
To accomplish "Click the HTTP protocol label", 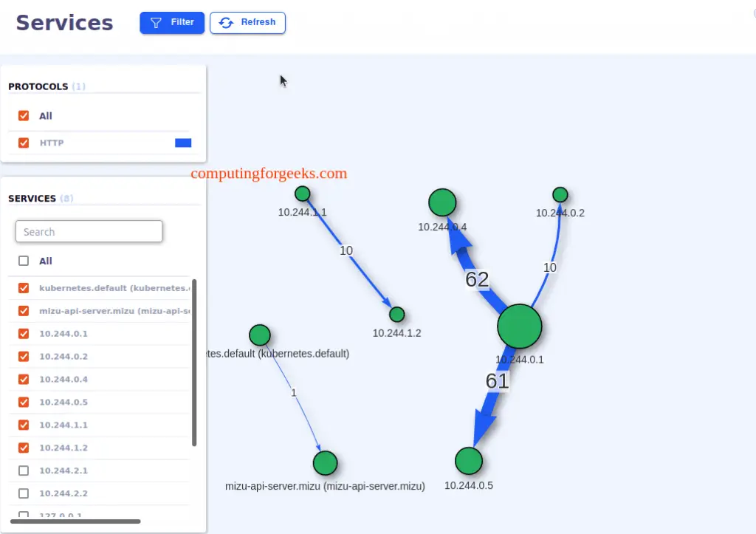I will tap(52, 143).
